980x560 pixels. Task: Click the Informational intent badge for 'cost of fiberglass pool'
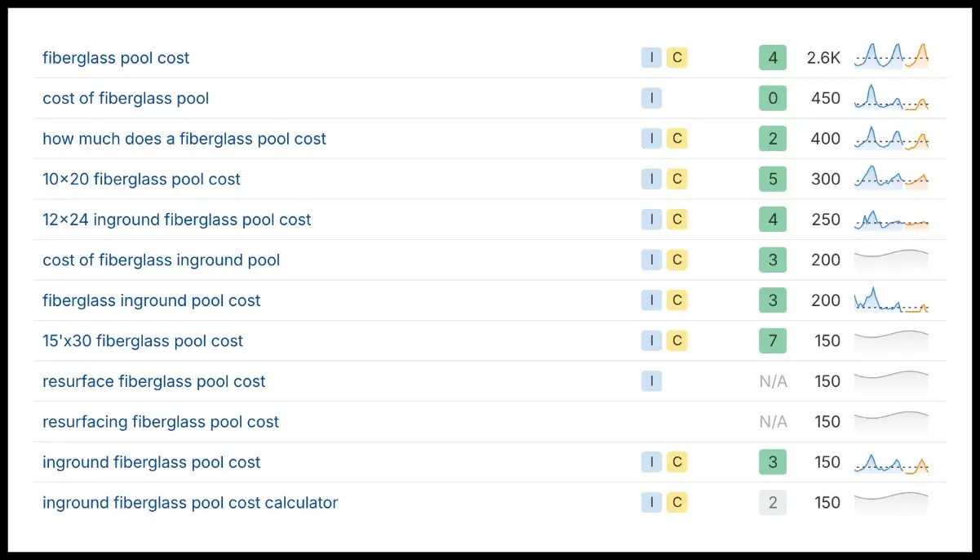coord(651,99)
